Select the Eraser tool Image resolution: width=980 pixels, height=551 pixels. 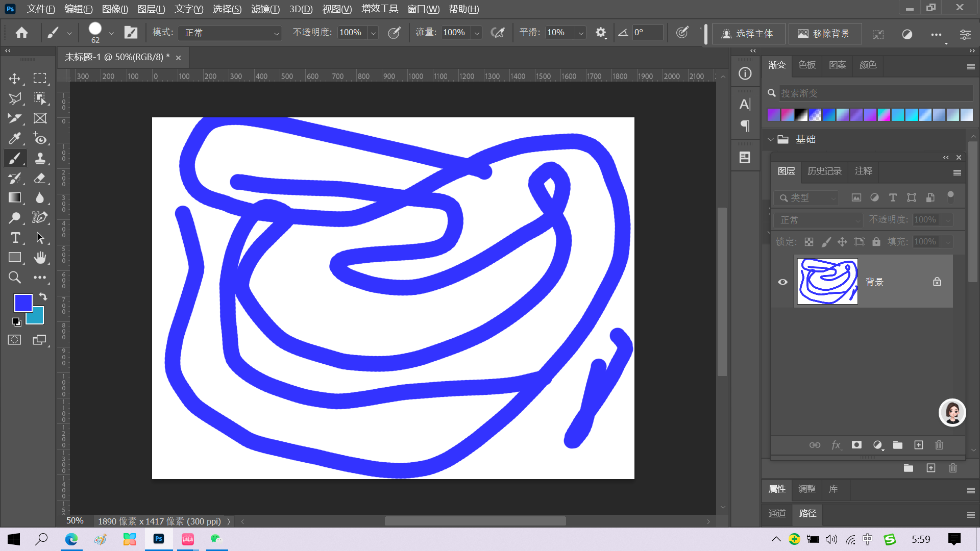pyautogui.click(x=40, y=178)
